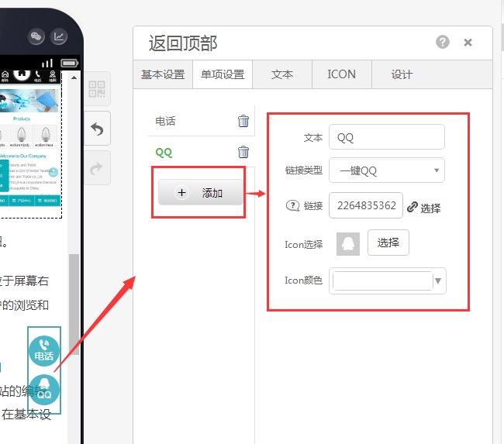Click the map location icon in preview navigation
The image size is (504, 444).
[x=53, y=76]
